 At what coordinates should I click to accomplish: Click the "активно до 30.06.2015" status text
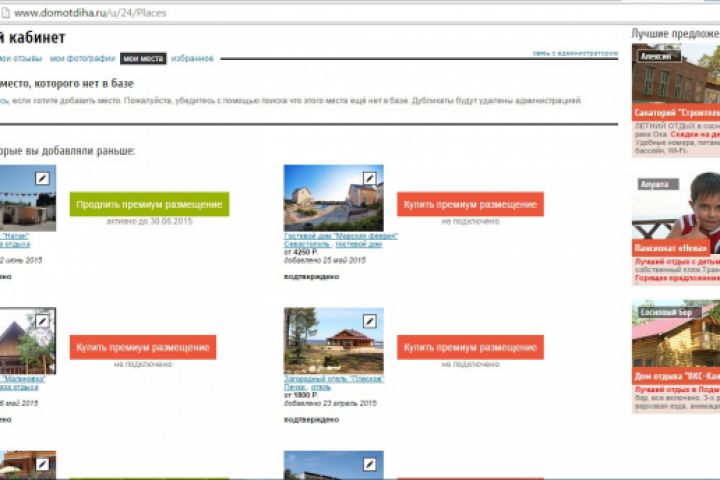[x=150, y=221]
